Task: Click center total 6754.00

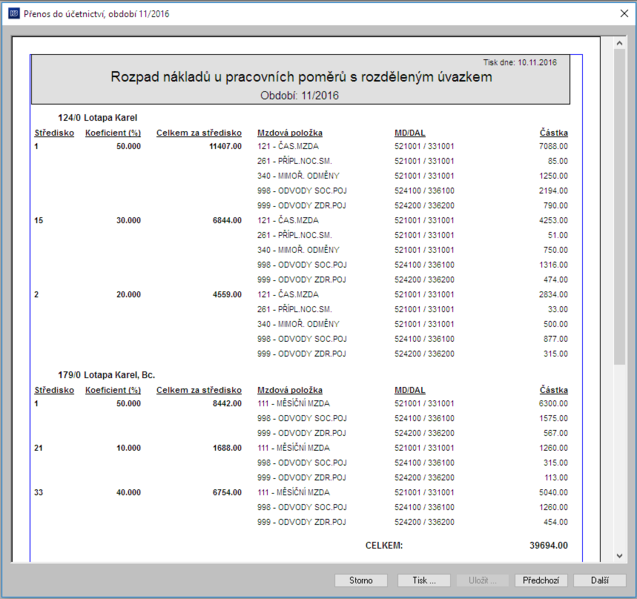Action: (227, 492)
